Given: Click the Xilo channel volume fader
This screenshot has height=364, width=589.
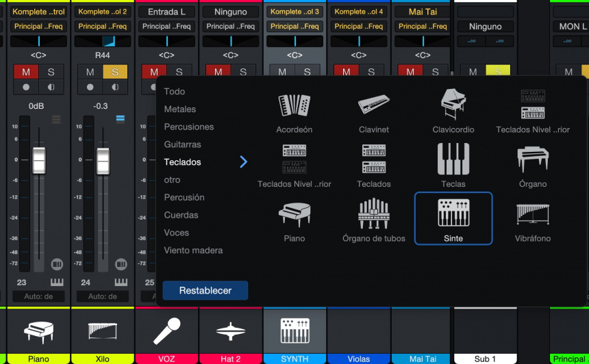Looking at the screenshot, I should (103, 161).
